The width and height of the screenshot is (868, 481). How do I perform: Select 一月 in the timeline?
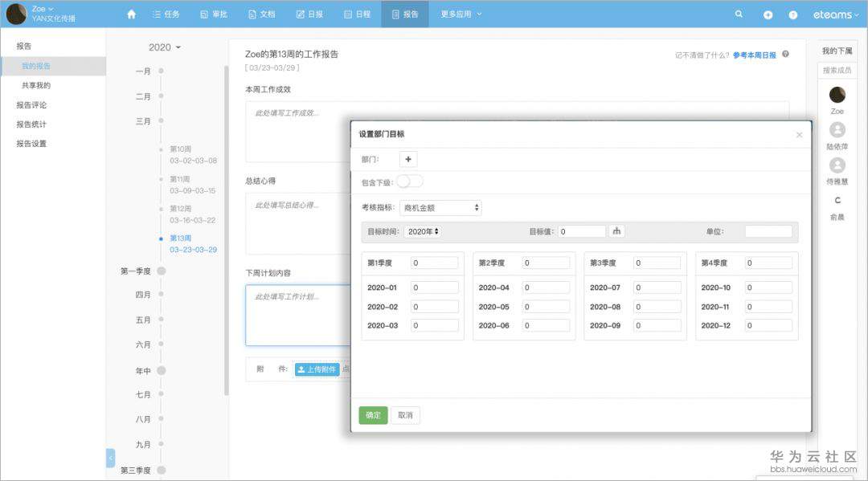143,71
